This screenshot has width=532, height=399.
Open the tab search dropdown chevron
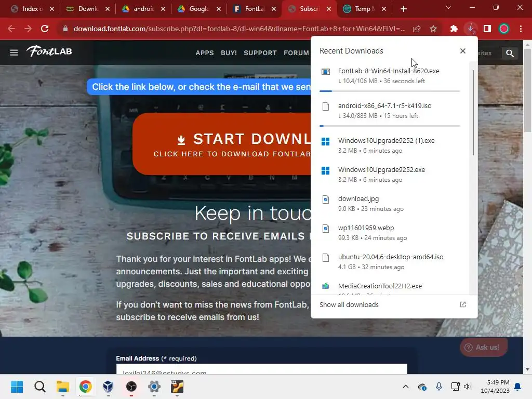click(448, 8)
